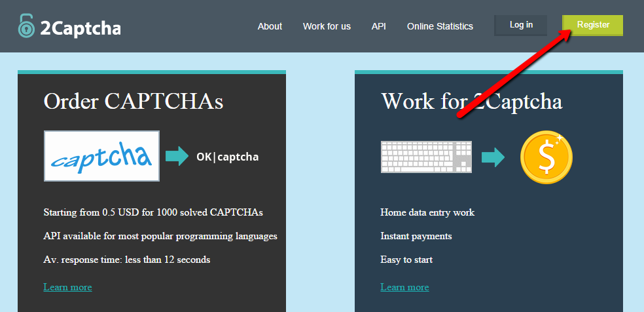This screenshot has height=312, width=644.
Task: Click the Log in button
Action: (521, 25)
